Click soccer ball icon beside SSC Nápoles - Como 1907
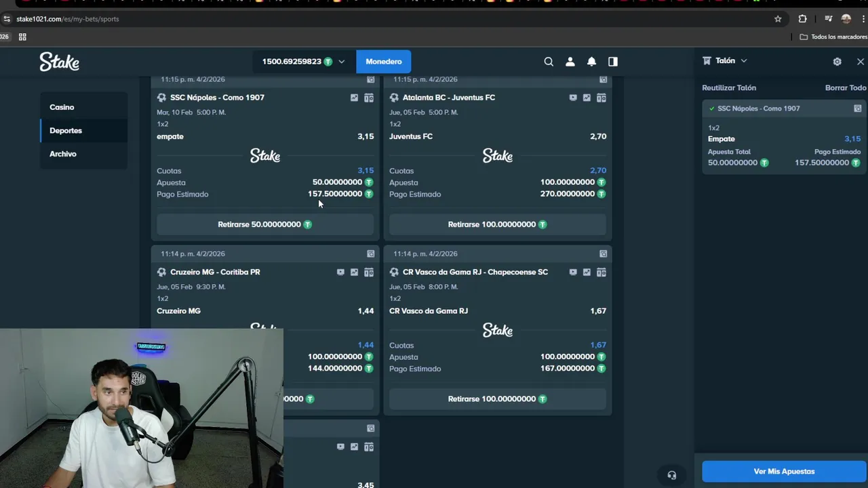The height and width of the screenshot is (488, 868). tap(161, 98)
